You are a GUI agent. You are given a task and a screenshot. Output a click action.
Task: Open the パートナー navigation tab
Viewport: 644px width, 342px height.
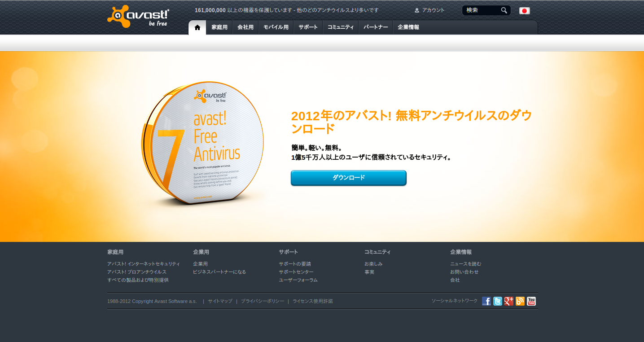click(376, 27)
